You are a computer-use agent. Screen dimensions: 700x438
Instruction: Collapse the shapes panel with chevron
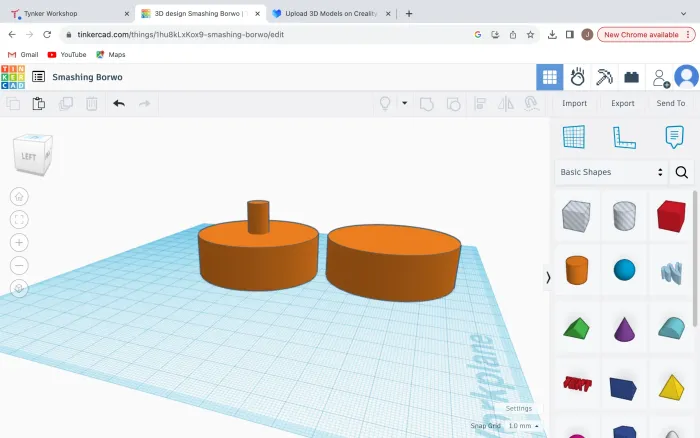(548, 278)
